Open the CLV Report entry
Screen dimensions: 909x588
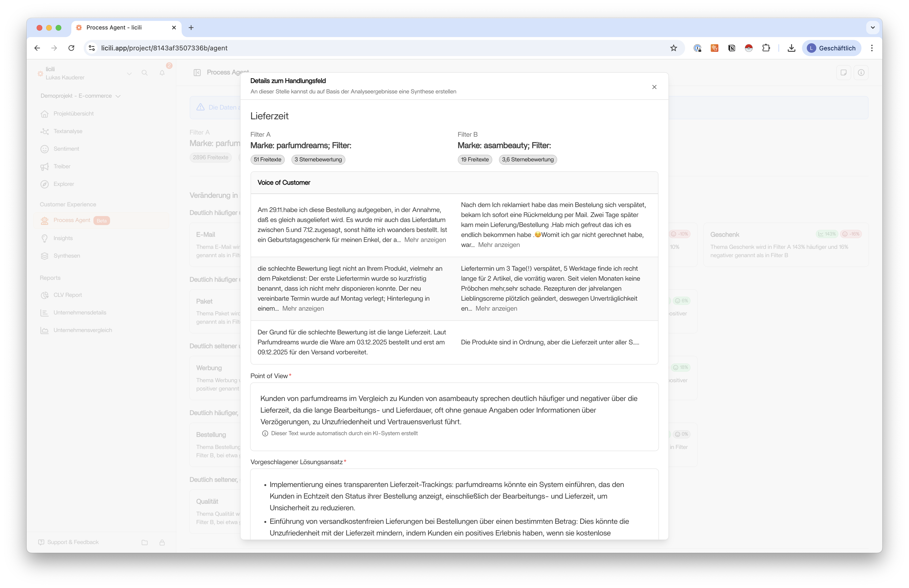click(68, 295)
